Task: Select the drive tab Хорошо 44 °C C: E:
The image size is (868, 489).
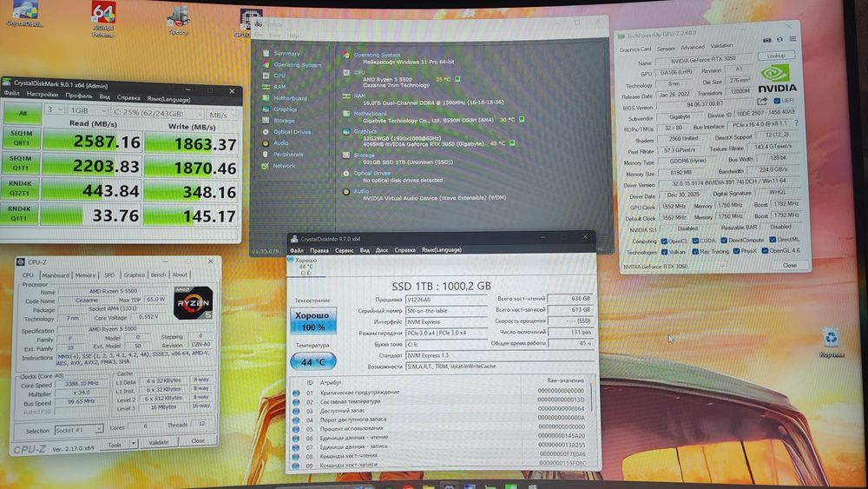Action: point(305,267)
